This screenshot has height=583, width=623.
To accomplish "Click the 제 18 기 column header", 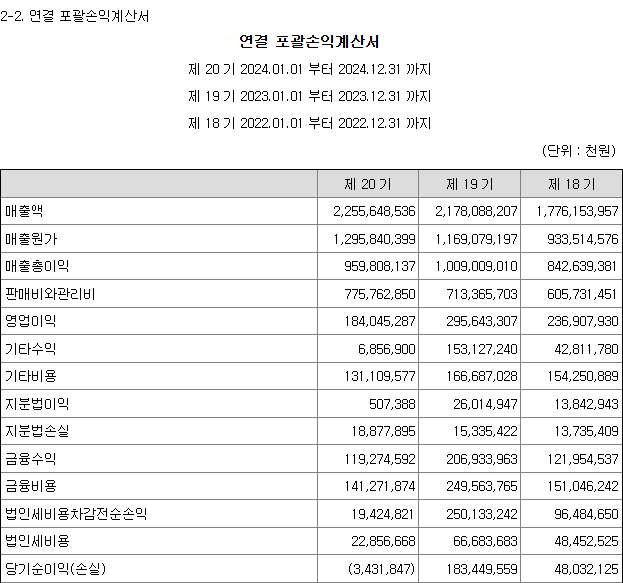I will [571, 184].
